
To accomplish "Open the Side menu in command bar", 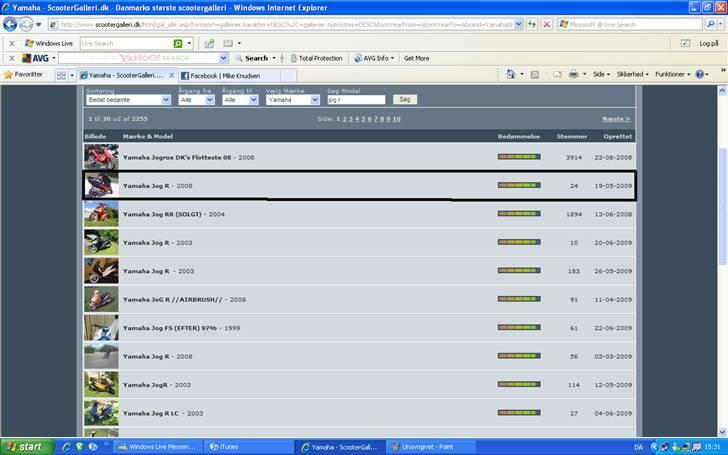I will click(x=601, y=74).
